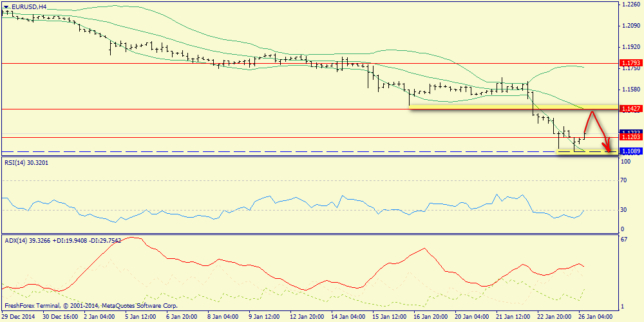The image size is (644, 322).
Task: Select the red 1.1203 price label
Action: coord(629,137)
